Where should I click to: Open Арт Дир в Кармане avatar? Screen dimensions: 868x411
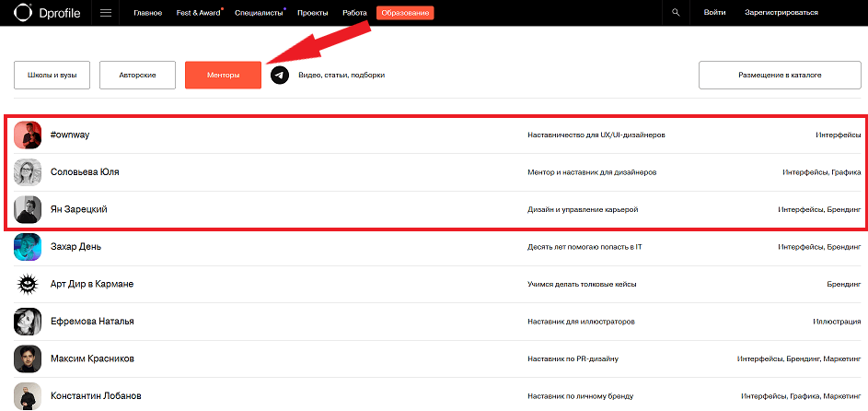(x=28, y=284)
